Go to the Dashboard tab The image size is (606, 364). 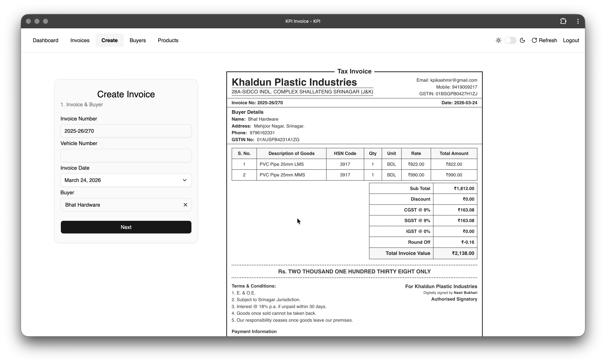45,40
